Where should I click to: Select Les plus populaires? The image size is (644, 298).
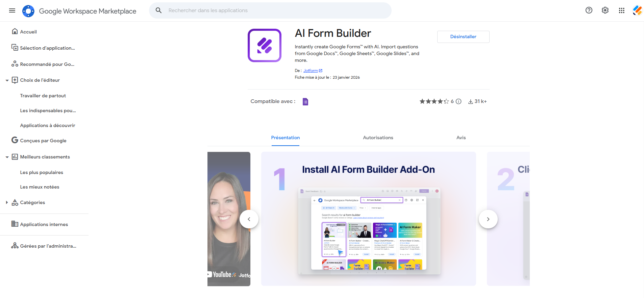[x=42, y=173]
